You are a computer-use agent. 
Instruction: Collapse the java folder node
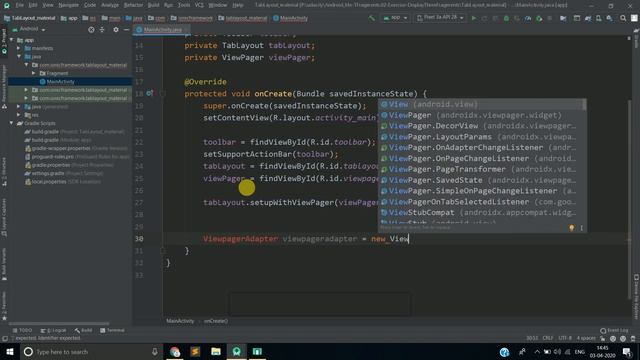click(19, 56)
